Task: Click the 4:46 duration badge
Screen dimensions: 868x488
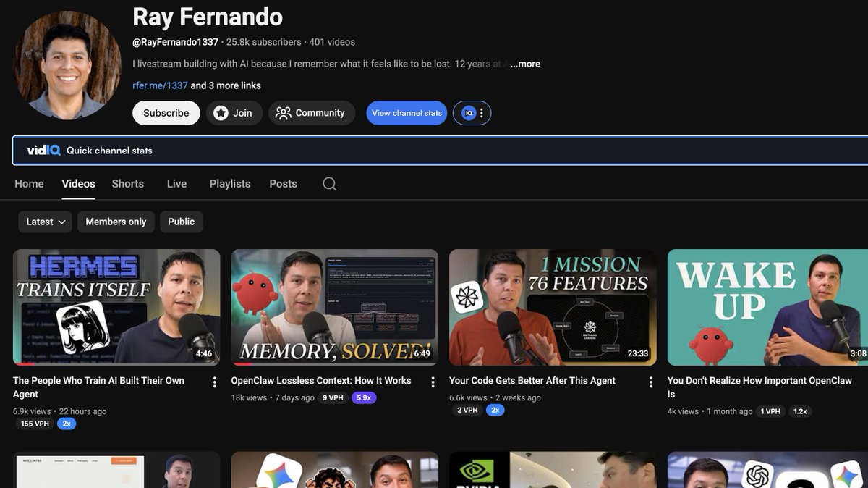Action: point(204,354)
